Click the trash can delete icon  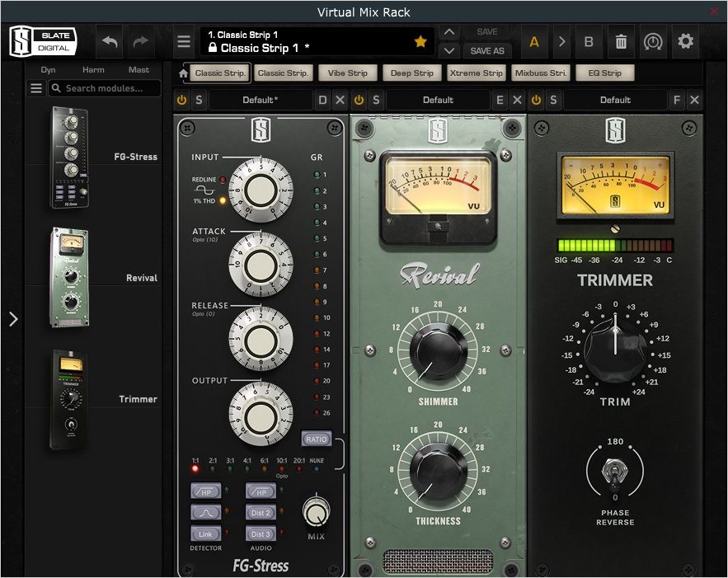coord(621,42)
